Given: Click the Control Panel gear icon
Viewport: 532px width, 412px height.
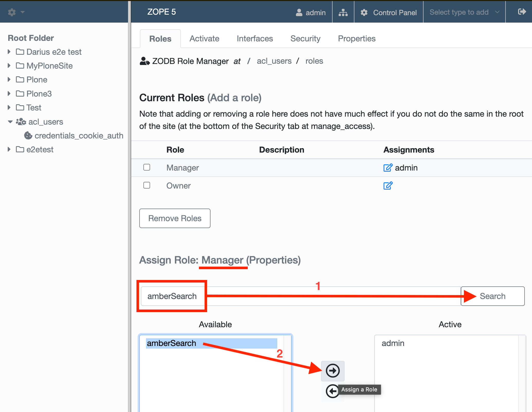Looking at the screenshot, I should click(364, 12).
